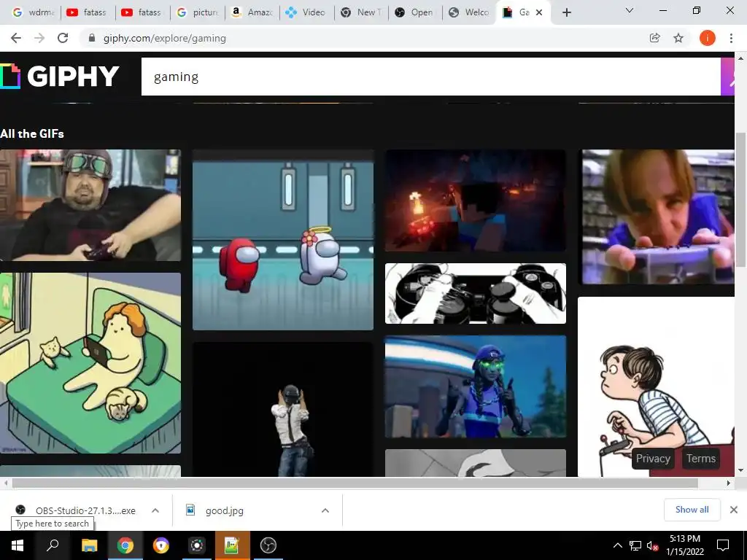Open the Chrome three-dot menu
The width and height of the screenshot is (747, 560).
click(731, 38)
